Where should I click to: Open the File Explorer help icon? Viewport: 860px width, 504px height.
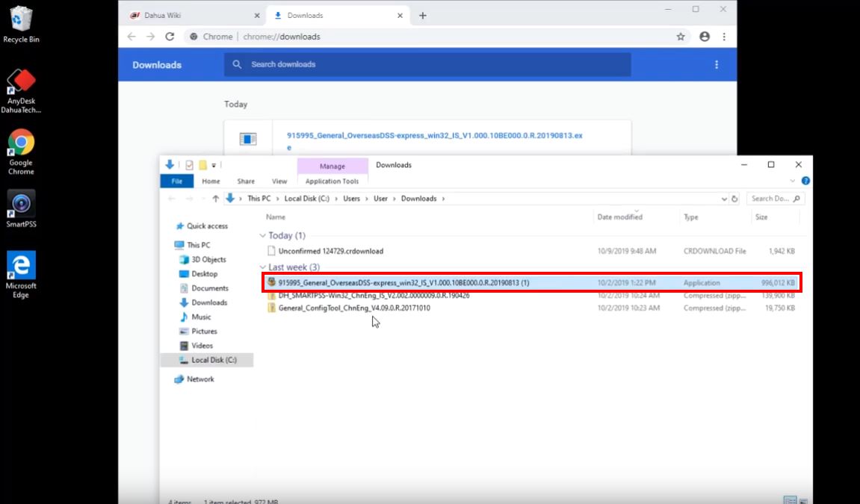(x=805, y=181)
